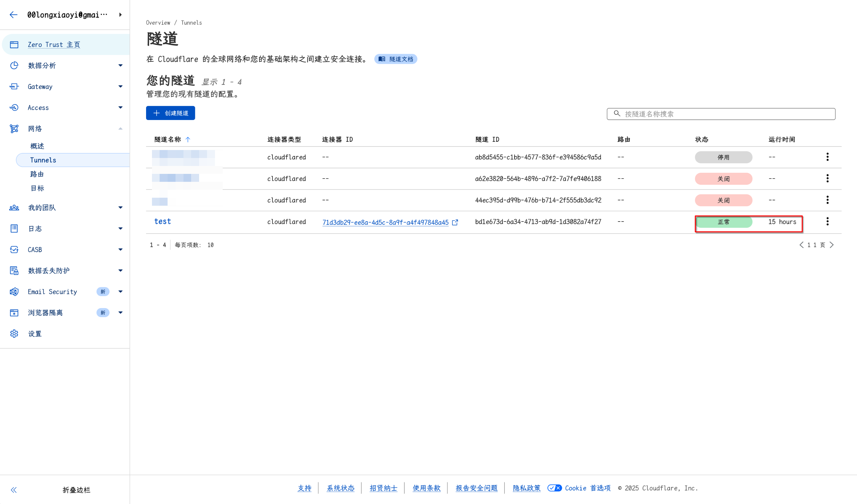This screenshot has height=504, width=857.
Task: Open the three-dot menu for tunnel ab8d5455
Action: pyautogui.click(x=828, y=157)
